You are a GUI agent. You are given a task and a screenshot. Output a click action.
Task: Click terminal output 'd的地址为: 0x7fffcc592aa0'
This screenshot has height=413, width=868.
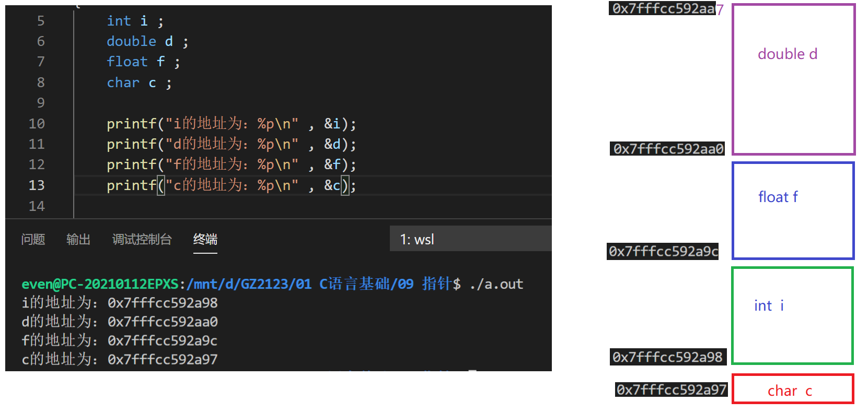(120, 322)
